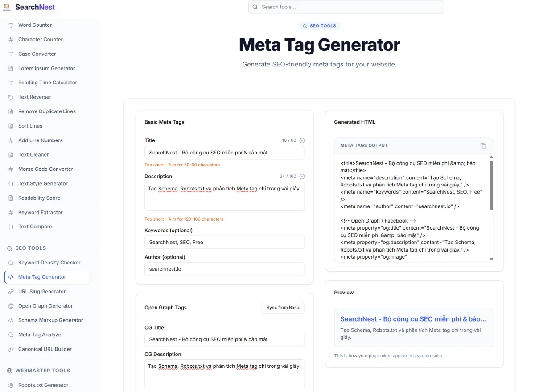Select the Word Counter tool icon
This screenshot has width=535, height=392.
[11, 25]
